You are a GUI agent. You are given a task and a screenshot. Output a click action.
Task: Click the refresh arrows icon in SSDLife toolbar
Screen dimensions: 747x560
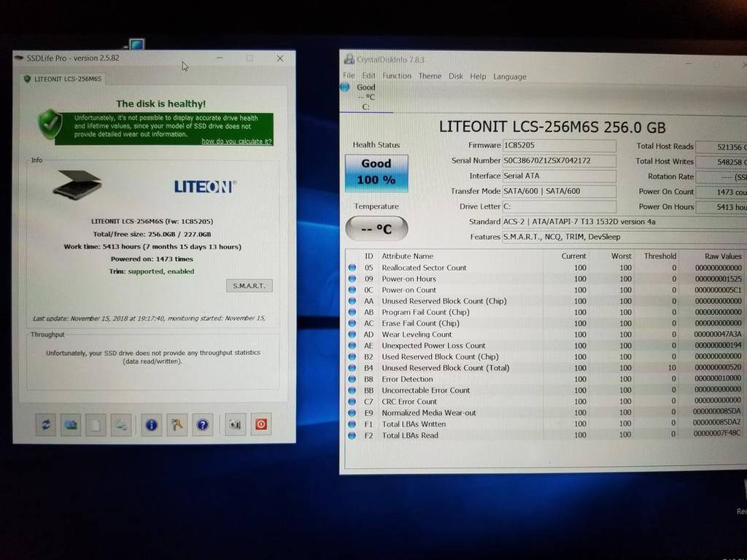click(x=46, y=425)
